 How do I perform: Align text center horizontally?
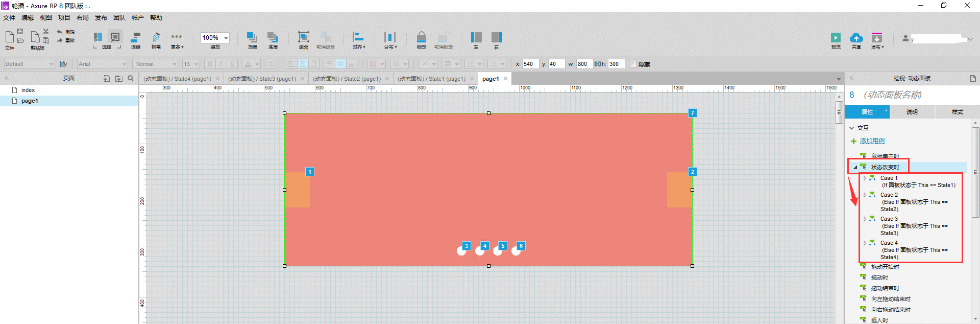303,64
